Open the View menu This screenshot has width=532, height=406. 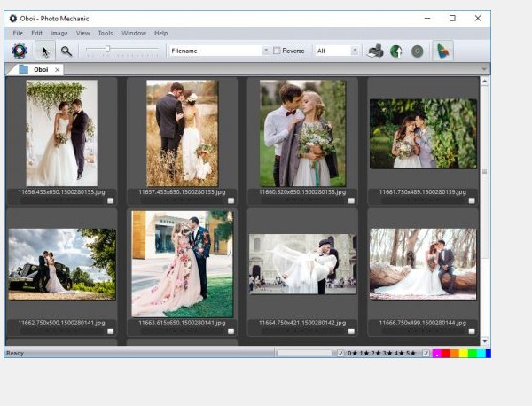[82, 33]
